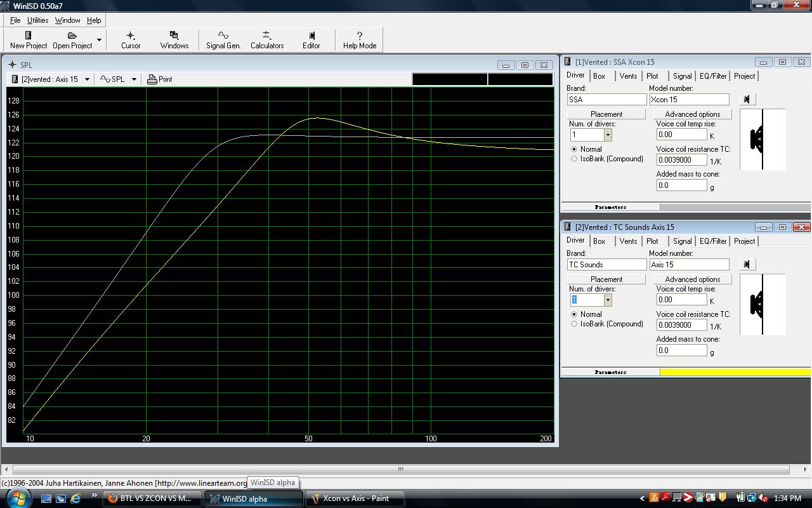Click the Model number field 'Xcon 15'
This screenshot has height=508, width=812.
click(689, 100)
